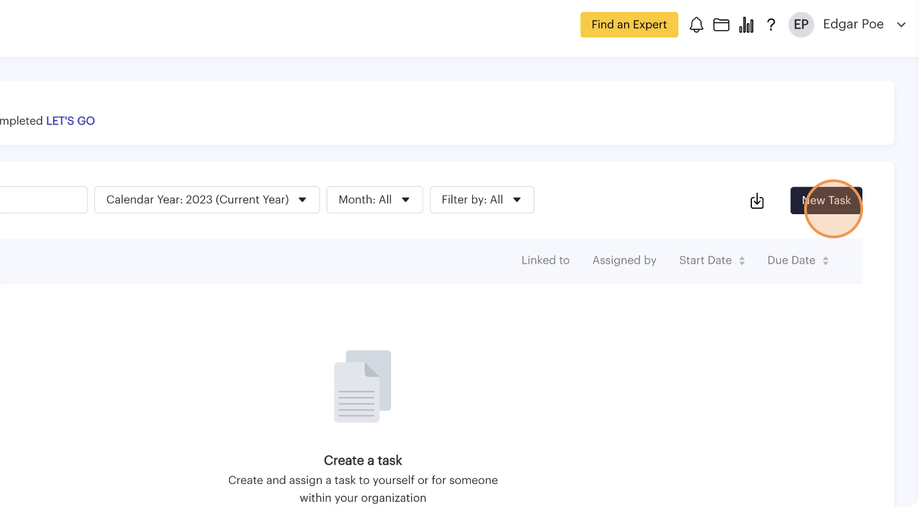Click the empty-state document illustration

click(x=362, y=386)
